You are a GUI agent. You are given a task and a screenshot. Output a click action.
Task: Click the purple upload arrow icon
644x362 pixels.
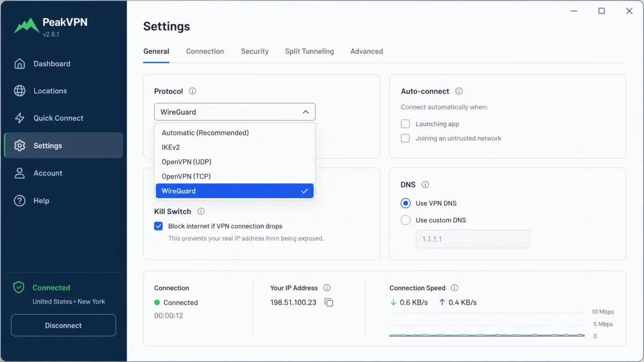[x=442, y=302]
